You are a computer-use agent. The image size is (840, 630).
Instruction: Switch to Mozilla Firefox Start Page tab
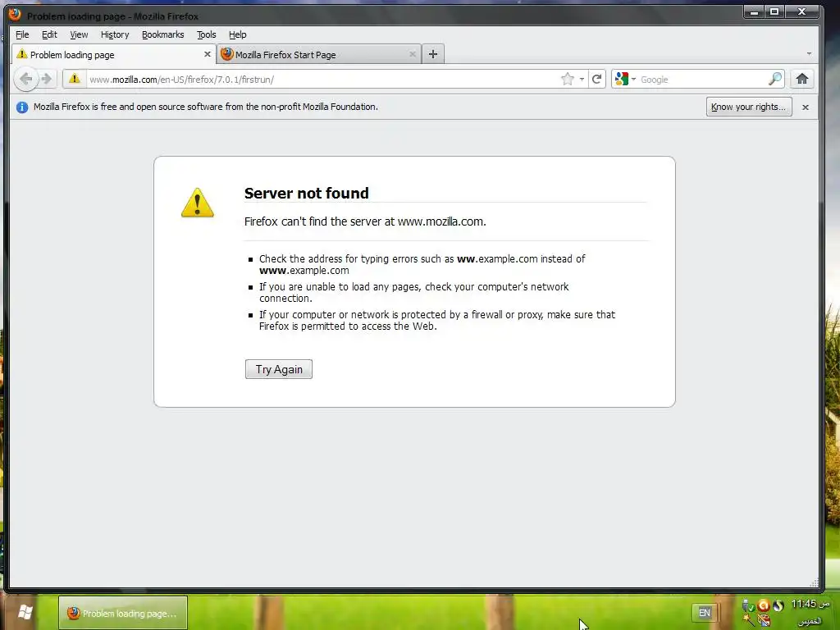point(318,54)
